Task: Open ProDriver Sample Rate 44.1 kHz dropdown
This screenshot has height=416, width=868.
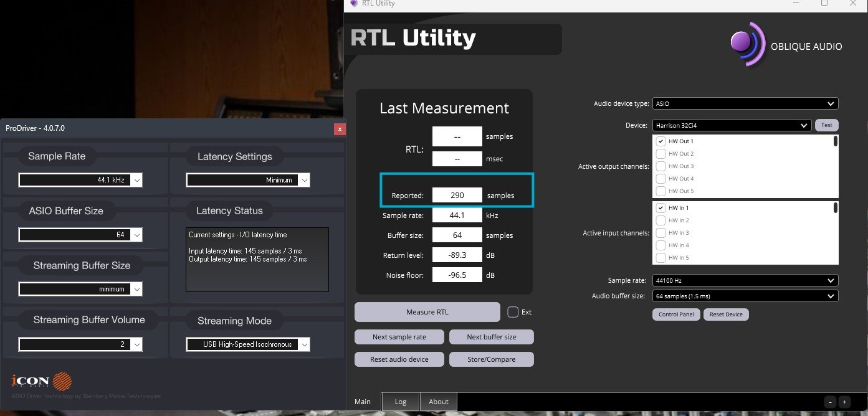Action: 80,180
